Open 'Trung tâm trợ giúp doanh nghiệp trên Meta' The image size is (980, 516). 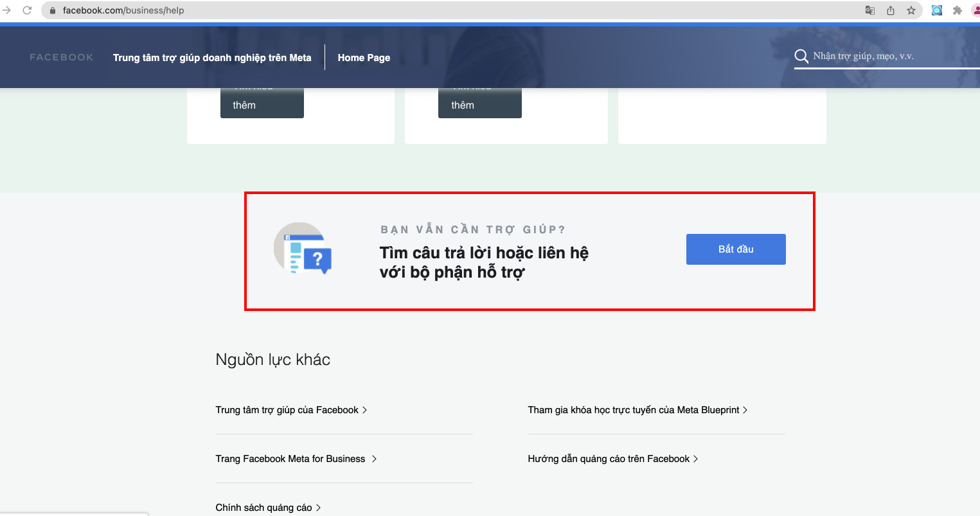pos(212,58)
